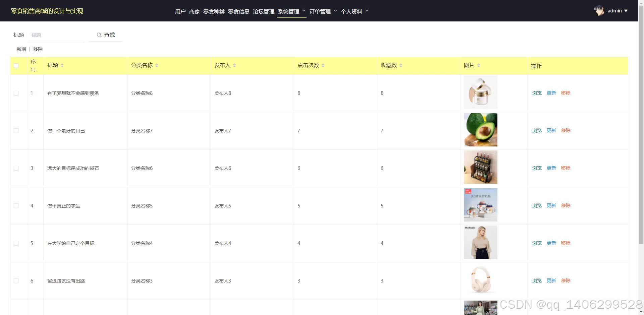The image size is (644, 315).
Task: Click 更新 for 远大的目标是成功的磁石
Action: [551, 168]
